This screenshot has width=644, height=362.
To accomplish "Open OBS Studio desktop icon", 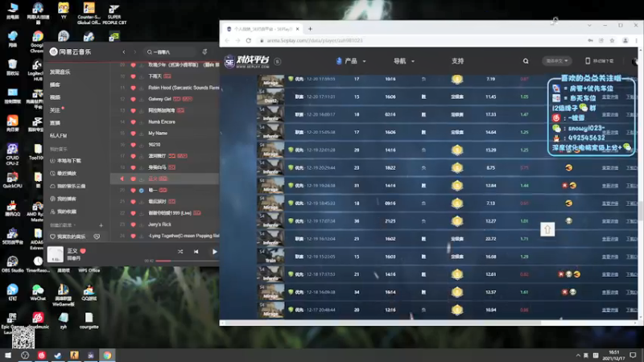I will coord(12,264).
